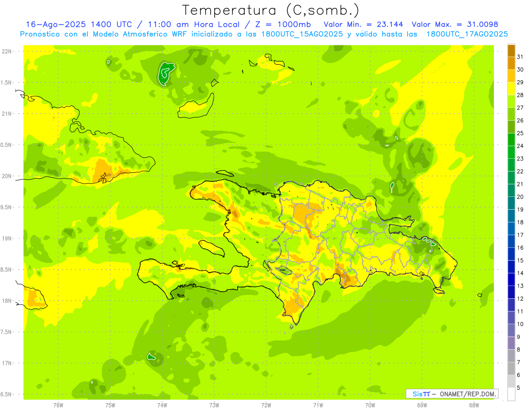Click the "72W" longitude axis label
The height and width of the screenshot is (411, 532).
[266, 405]
